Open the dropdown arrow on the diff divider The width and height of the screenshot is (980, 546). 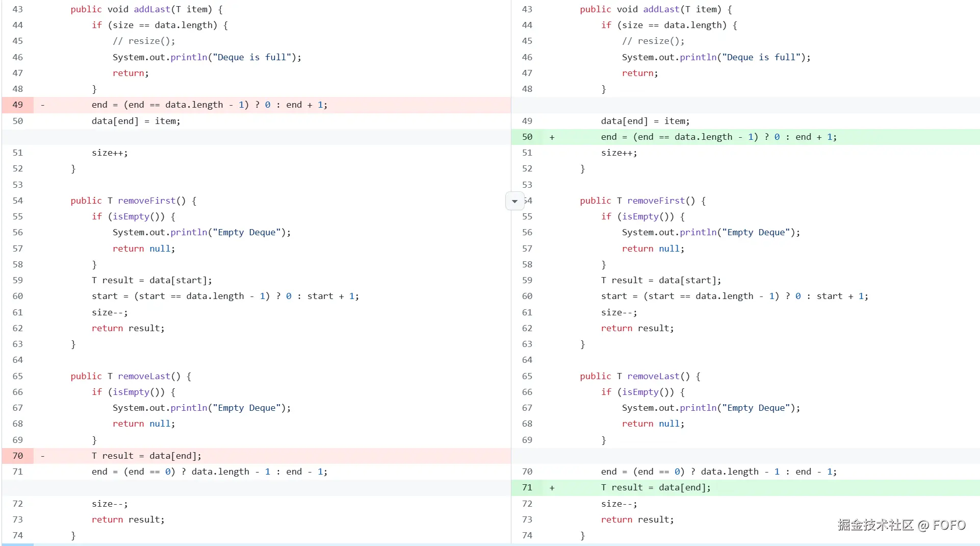tap(514, 201)
